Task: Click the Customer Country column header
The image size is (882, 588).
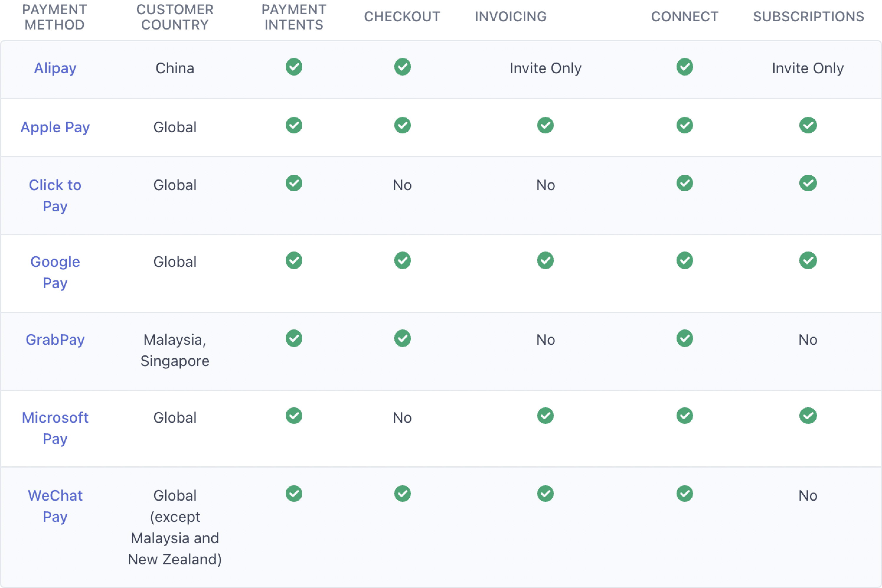Action: point(175,17)
